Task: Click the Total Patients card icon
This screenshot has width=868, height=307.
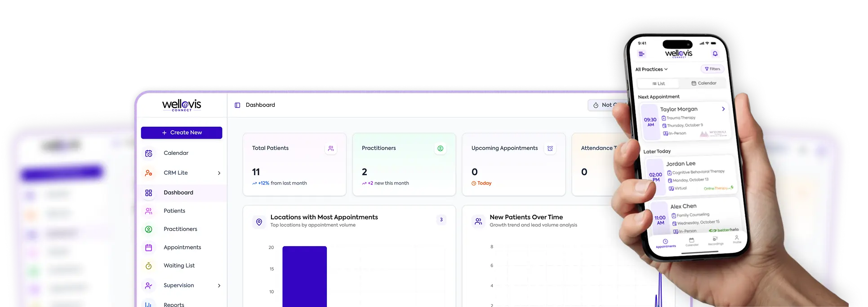Action: pyautogui.click(x=331, y=149)
